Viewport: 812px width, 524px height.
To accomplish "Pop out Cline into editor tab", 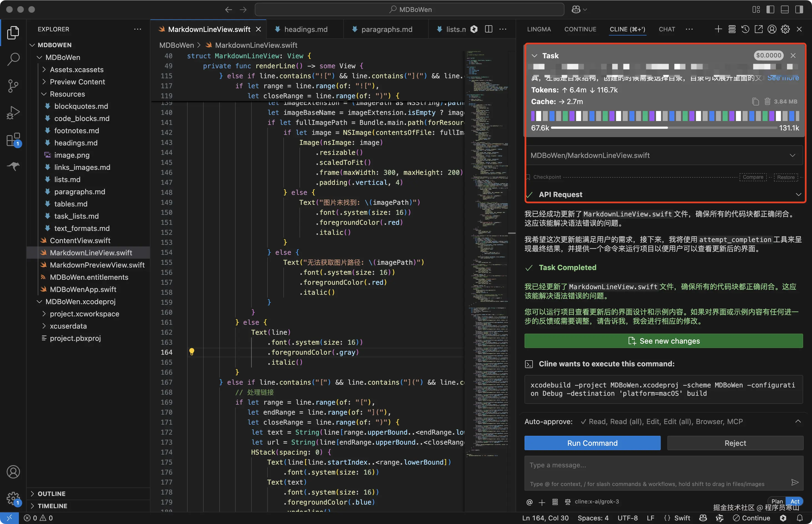I will pos(759,29).
